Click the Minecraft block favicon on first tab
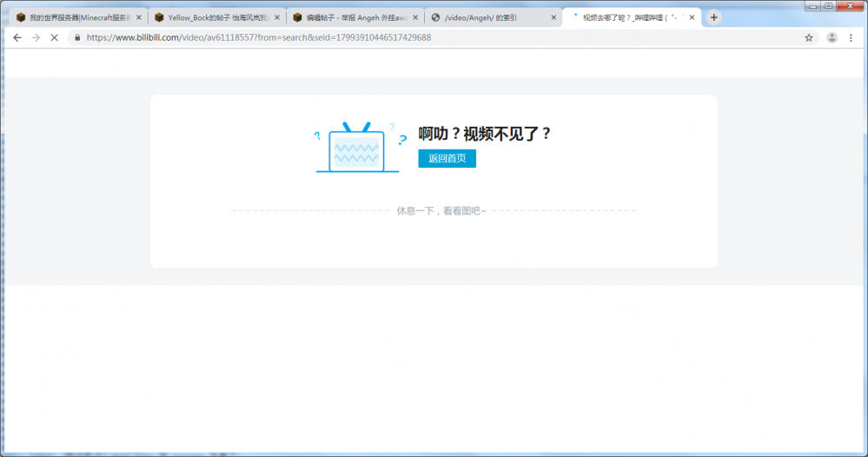This screenshot has height=457, width=868. tap(21, 17)
